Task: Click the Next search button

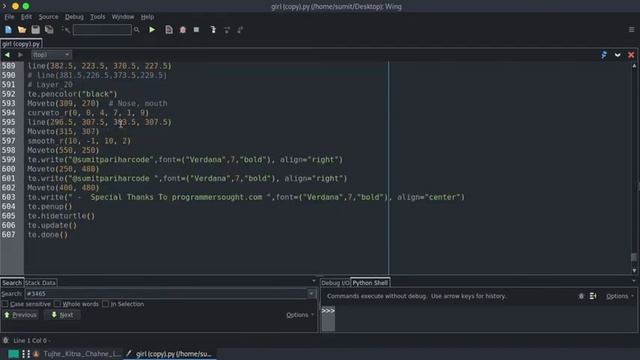Action: (x=62, y=315)
